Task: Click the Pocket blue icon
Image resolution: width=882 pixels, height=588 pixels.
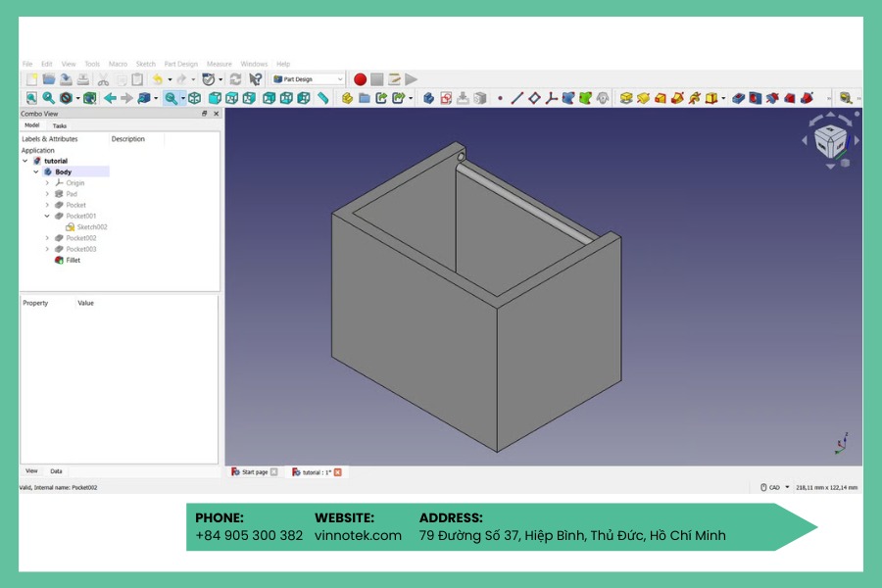Action: coord(738,98)
